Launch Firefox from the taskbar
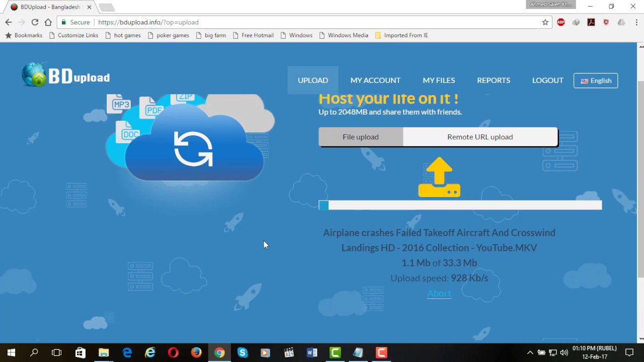The width and height of the screenshot is (644, 362). 196,352
